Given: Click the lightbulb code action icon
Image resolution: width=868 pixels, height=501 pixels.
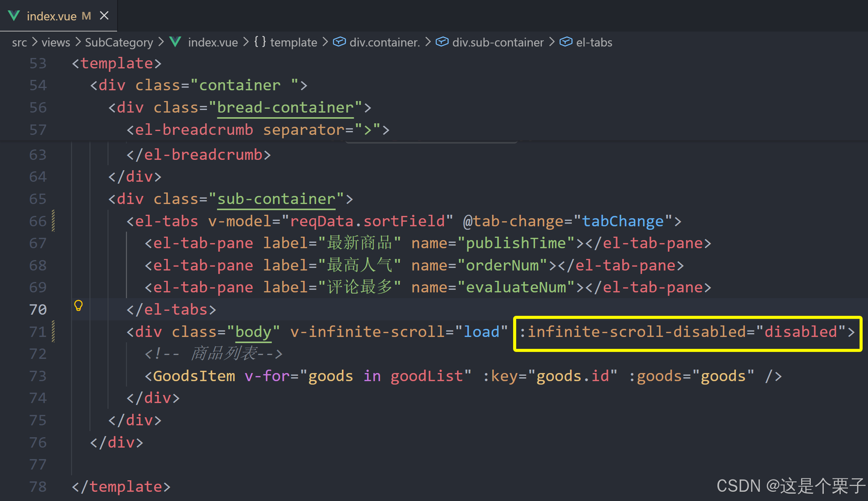Looking at the screenshot, I should (78, 306).
